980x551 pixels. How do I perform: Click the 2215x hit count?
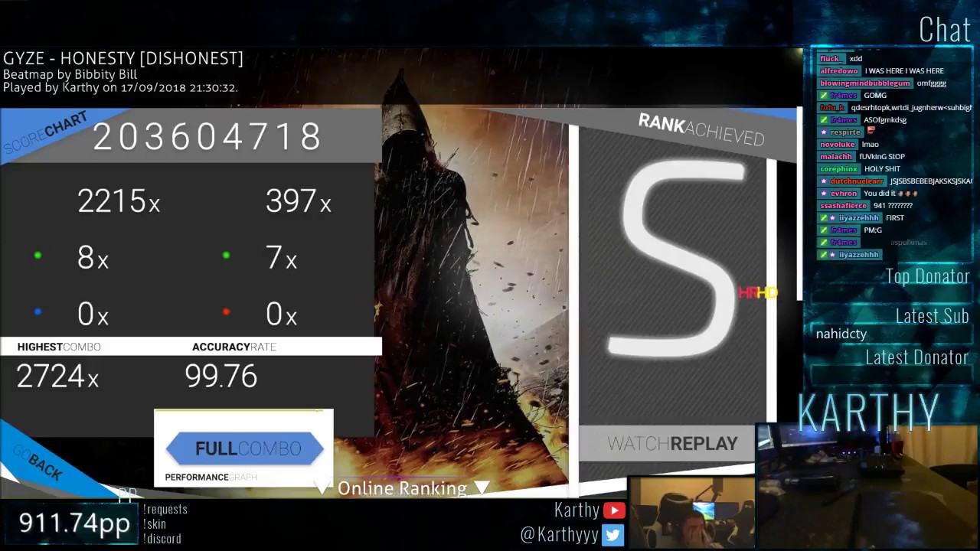[x=119, y=201]
